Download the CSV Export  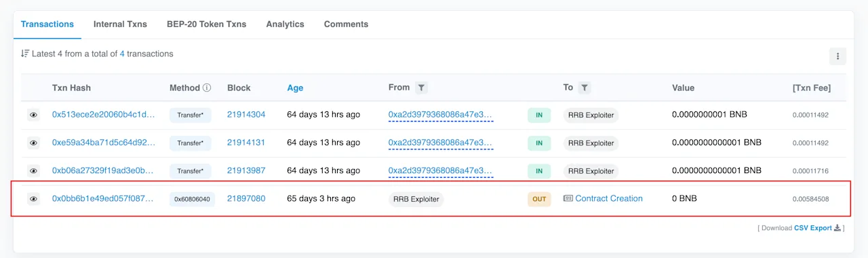pos(812,228)
